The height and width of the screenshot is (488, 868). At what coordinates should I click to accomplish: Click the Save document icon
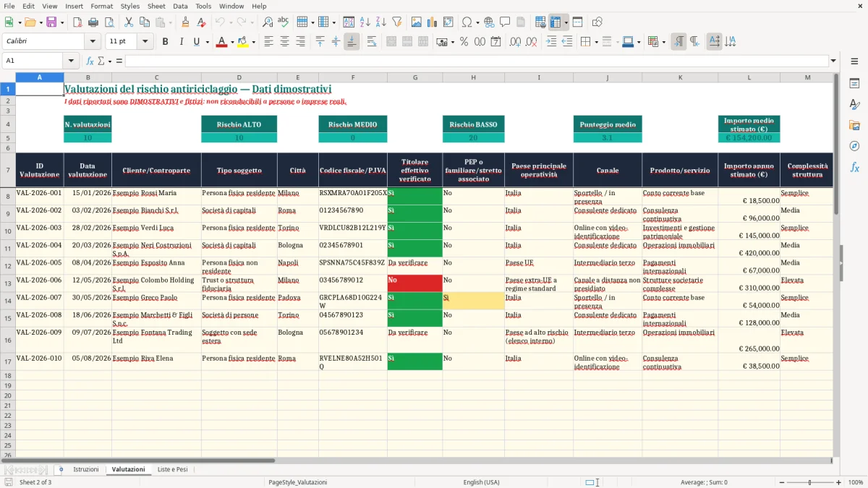tap(51, 22)
